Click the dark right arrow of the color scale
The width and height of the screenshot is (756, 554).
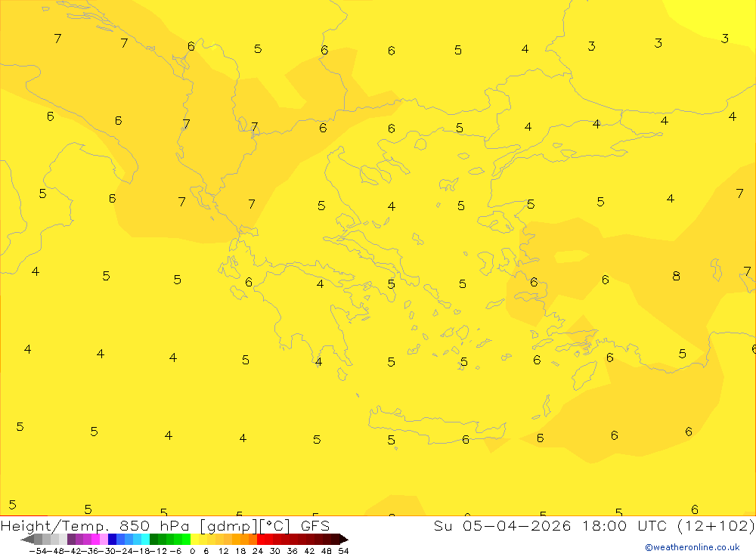pos(344,539)
